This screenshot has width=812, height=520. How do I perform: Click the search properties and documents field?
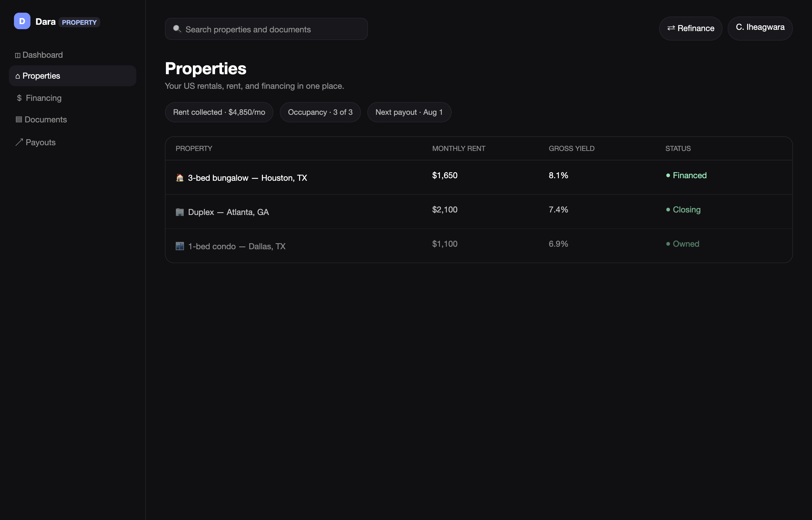(x=266, y=29)
